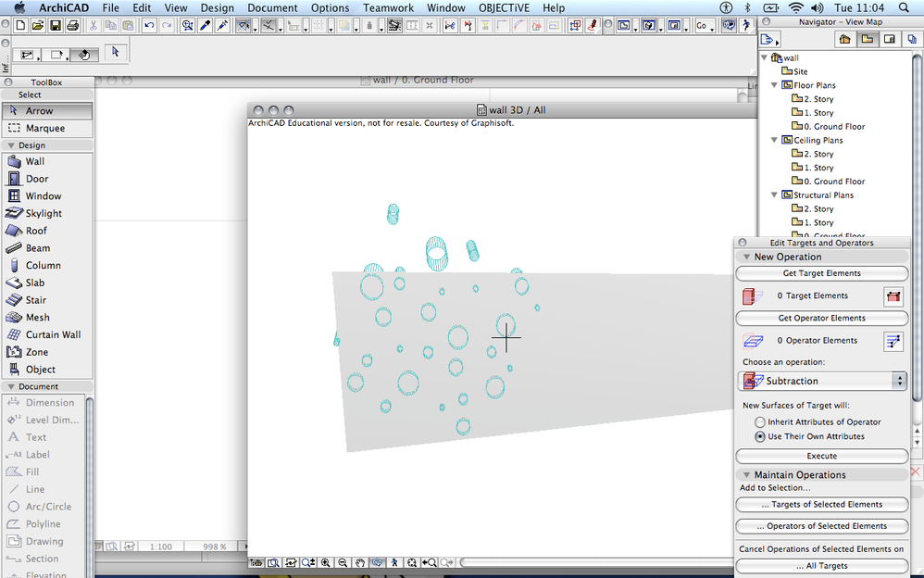This screenshot has width=924, height=578.
Task: Select Use Their Own Attributes radio button
Action: (760, 436)
